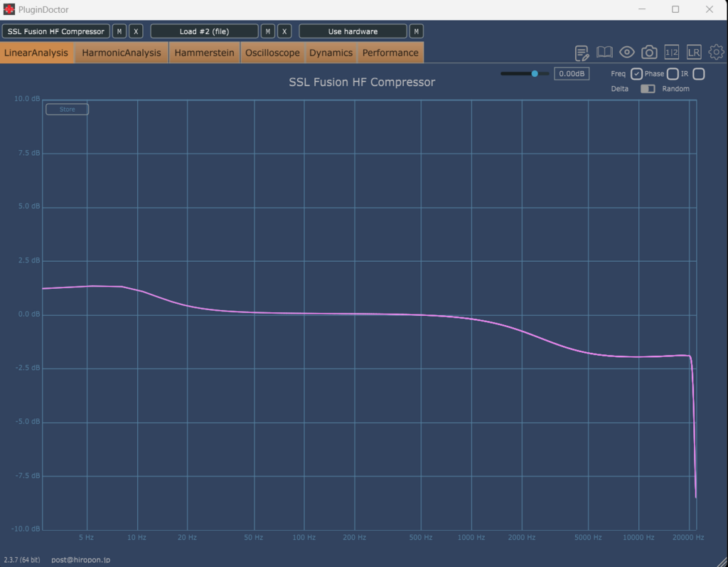Toggle the eye visibility icon
Image resolution: width=728 pixels, height=567 pixels.
627,52
